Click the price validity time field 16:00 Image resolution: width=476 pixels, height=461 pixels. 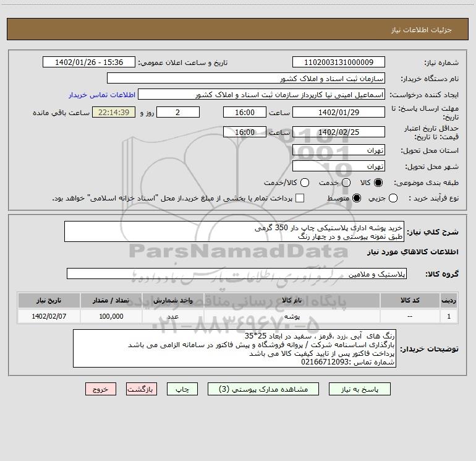click(245, 132)
